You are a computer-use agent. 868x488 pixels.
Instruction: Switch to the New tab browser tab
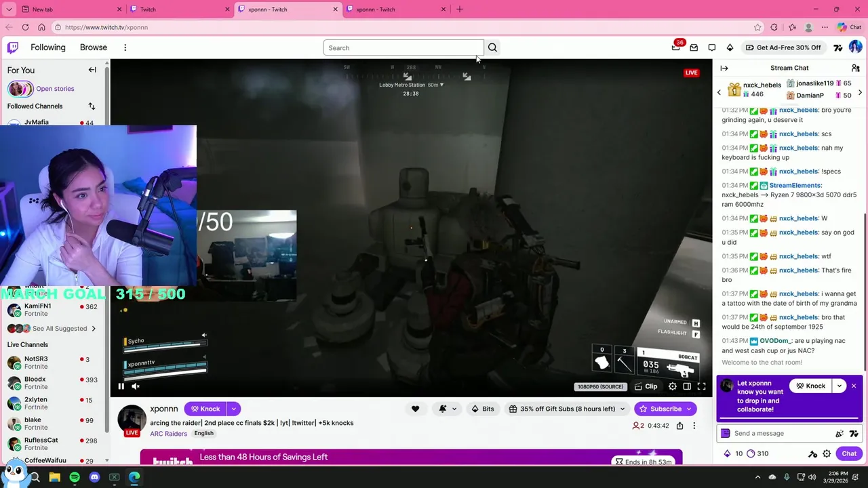pyautogui.click(x=71, y=9)
